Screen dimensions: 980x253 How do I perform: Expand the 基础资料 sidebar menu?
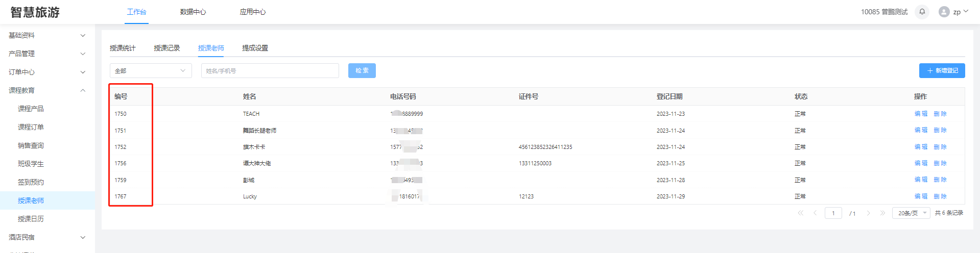pos(47,35)
